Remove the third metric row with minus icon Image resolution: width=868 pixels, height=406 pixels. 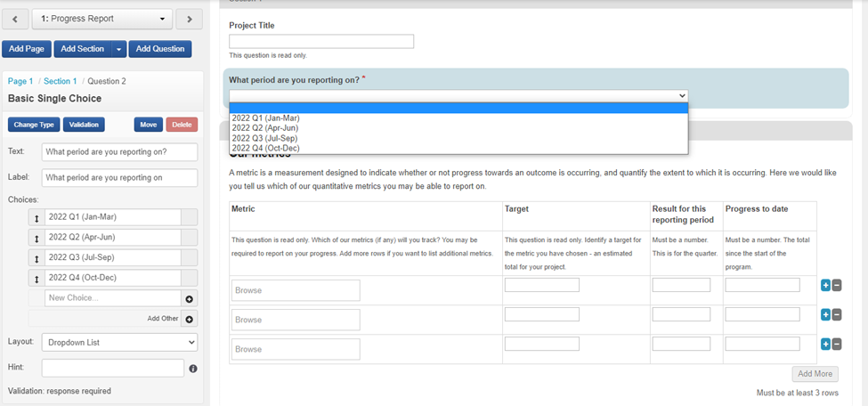[837, 344]
